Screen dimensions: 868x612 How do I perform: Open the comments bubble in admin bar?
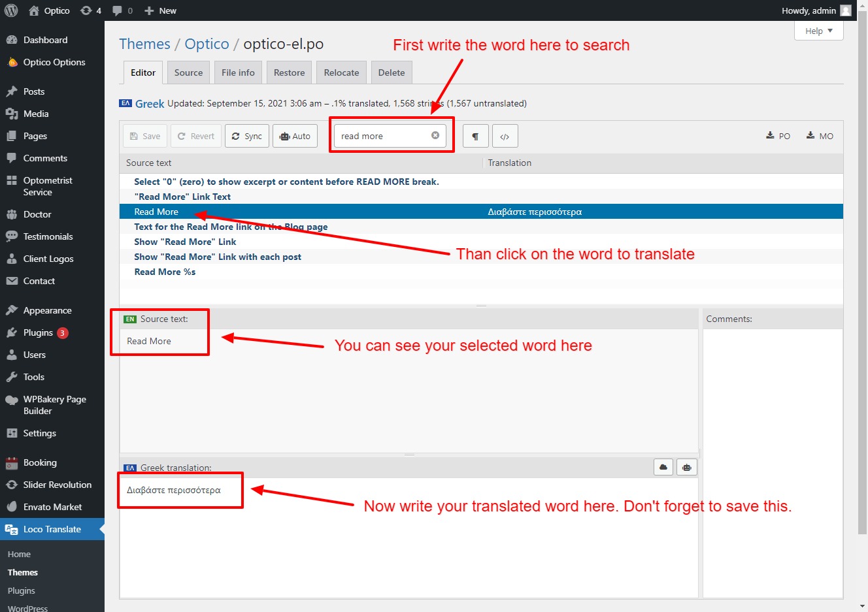tap(122, 10)
